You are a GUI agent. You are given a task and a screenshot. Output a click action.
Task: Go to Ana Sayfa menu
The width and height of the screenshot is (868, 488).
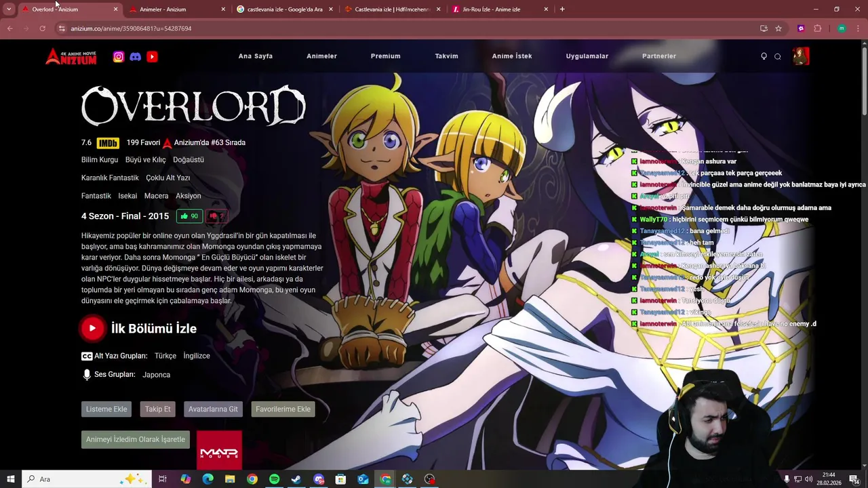pos(256,56)
